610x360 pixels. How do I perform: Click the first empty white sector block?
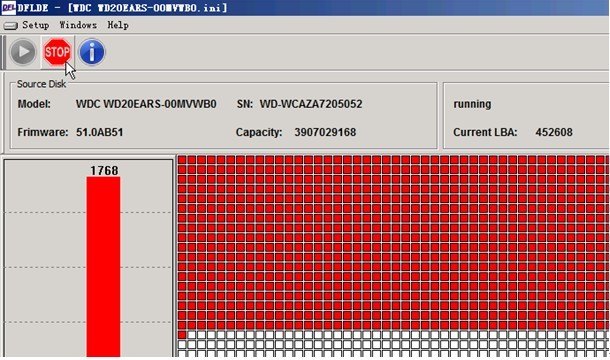191,335
